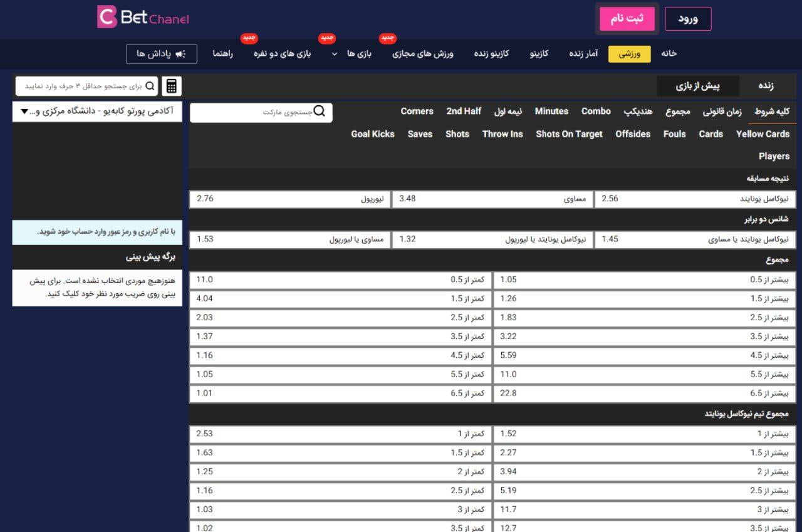Click the ثبت نام registration button
Viewport: 802px width, 532px height.
pyautogui.click(x=627, y=18)
